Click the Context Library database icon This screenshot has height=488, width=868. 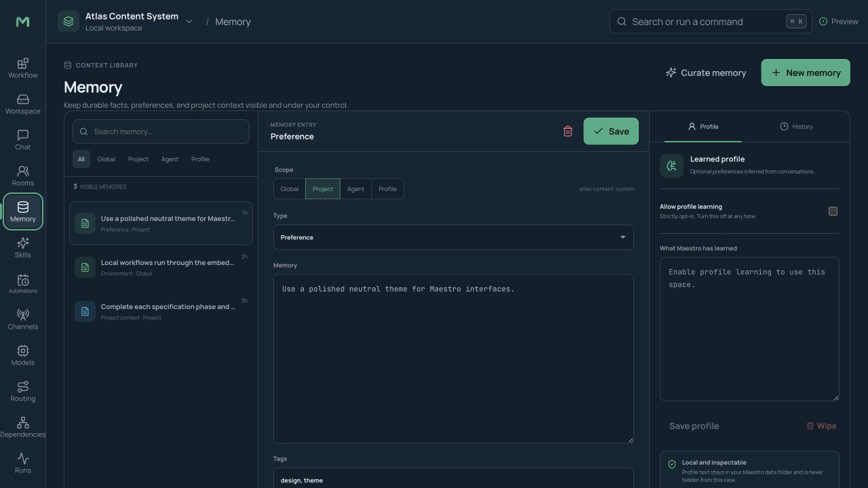[x=68, y=65]
